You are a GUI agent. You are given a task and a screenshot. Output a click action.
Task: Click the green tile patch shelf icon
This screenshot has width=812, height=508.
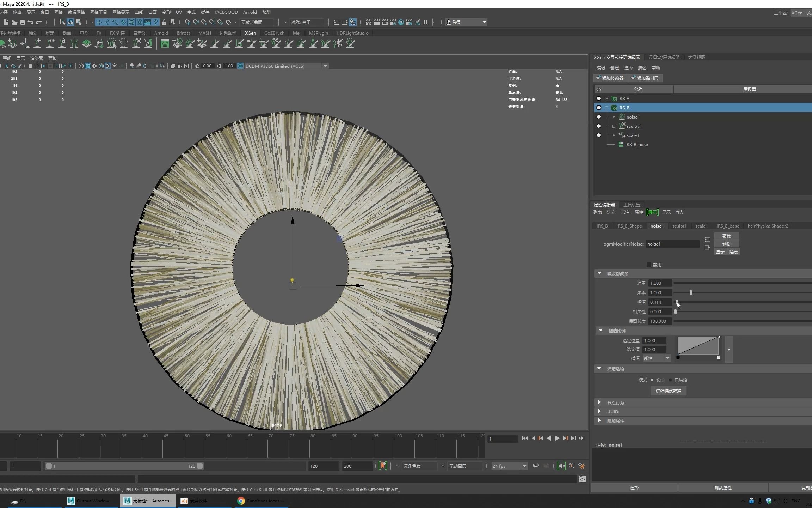point(86,43)
